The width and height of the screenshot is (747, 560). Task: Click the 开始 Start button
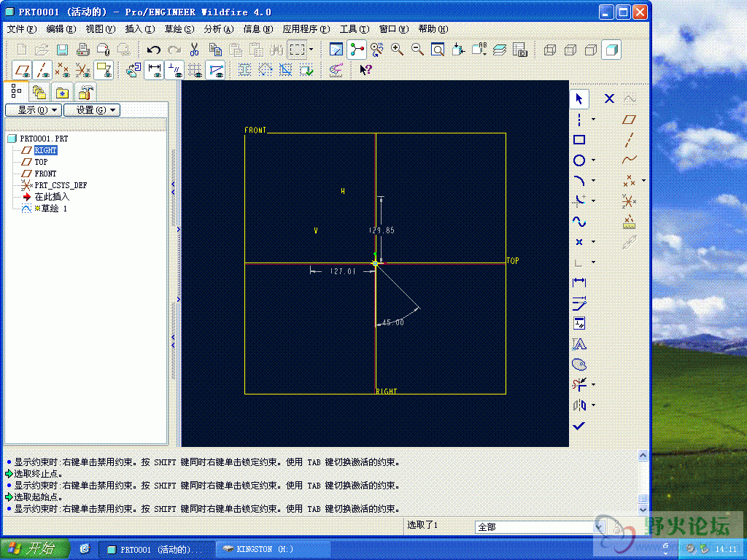tap(34, 549)
